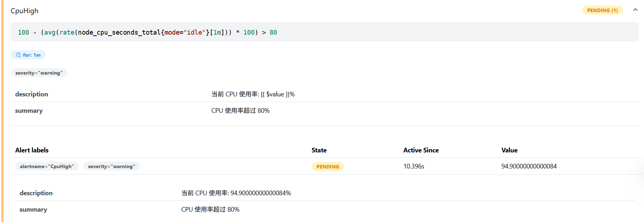Click the for: 1m duration badge
The width and height of the screenshot is (644, 222).
point(28,55)
